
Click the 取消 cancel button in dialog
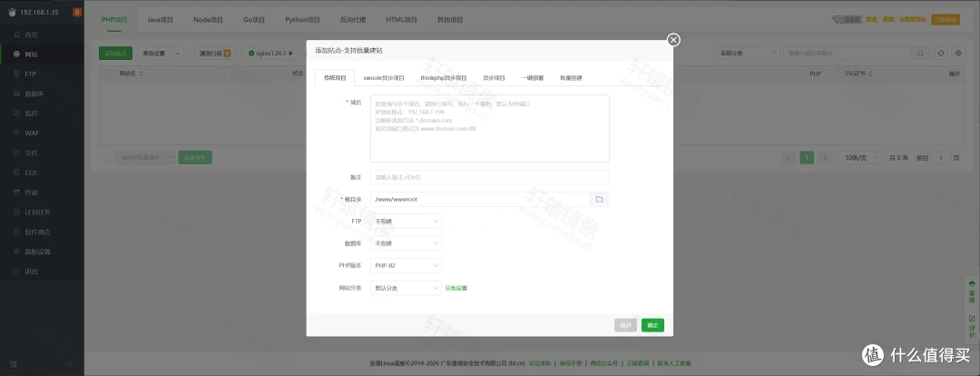point(625,325)
